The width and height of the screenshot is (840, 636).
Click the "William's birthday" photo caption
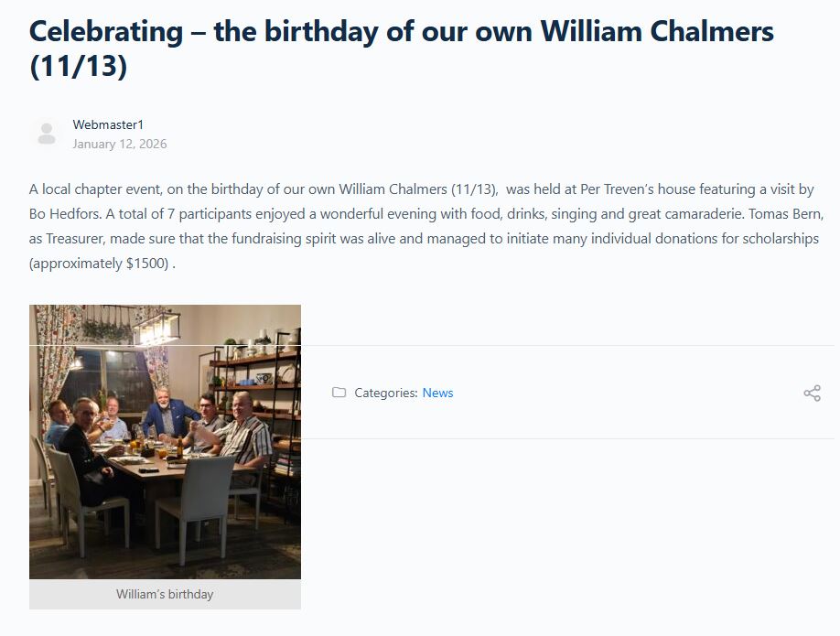165,594
